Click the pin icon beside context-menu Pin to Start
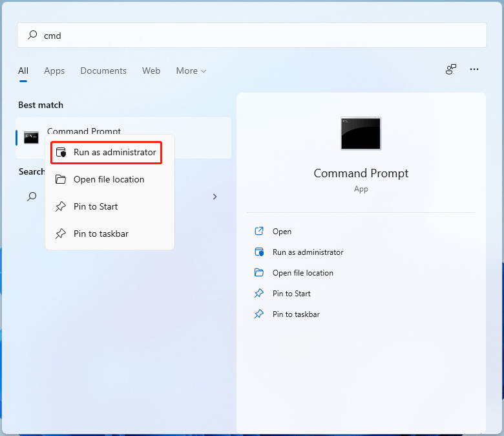The width and height of the screenshot is (504, 436). [x=61, y=206]
